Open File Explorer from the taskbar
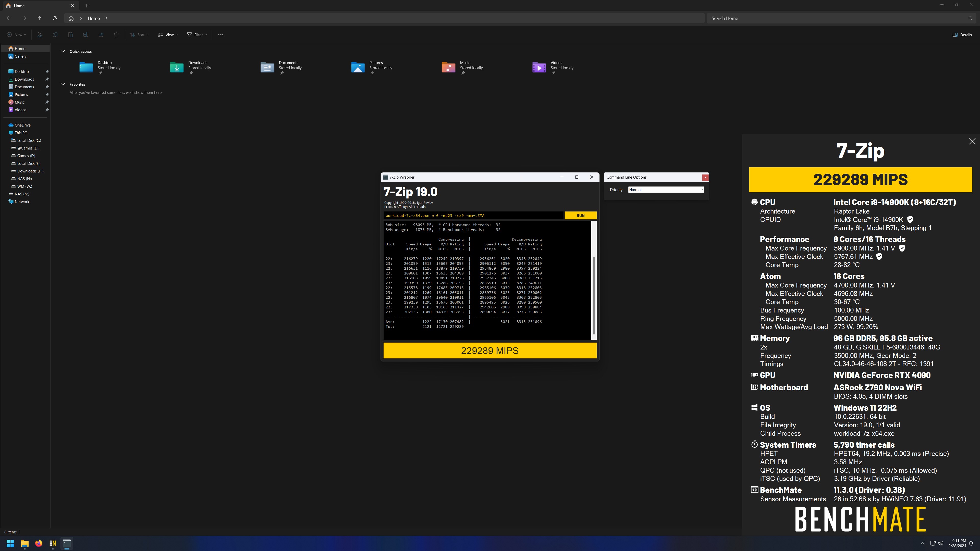This screenshot has width=980, height=551. coord(24,543)
